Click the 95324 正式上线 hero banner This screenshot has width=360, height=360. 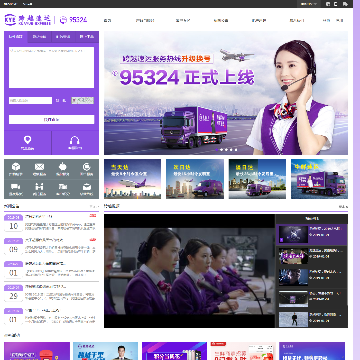click(x=226, y=93)
